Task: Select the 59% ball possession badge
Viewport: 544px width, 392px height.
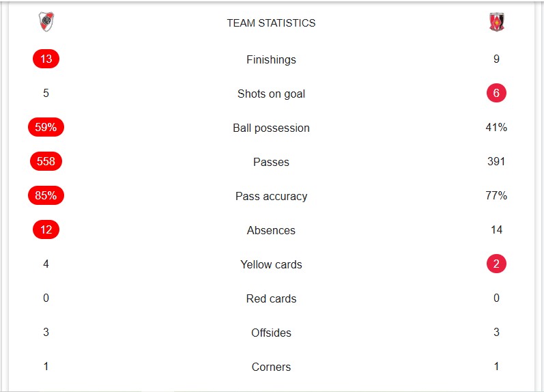Action: [x=46, y=128]
